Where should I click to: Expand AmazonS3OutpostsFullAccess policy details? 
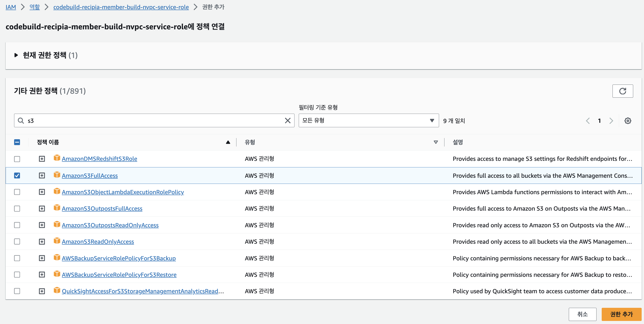tap(42, 208)
